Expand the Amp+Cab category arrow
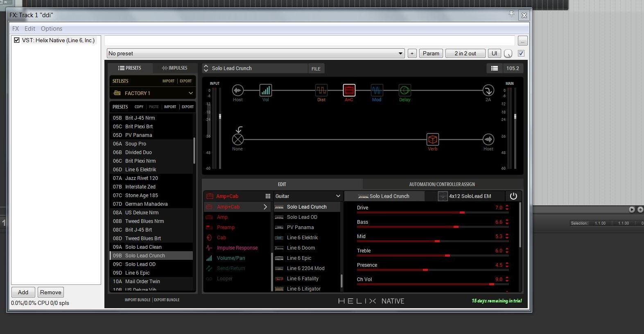The image size is (644, 334). [265, 207]
